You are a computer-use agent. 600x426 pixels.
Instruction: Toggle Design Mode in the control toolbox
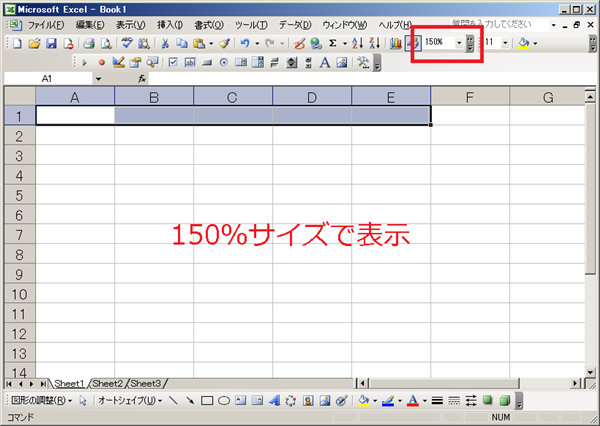(x=118, y=62)
